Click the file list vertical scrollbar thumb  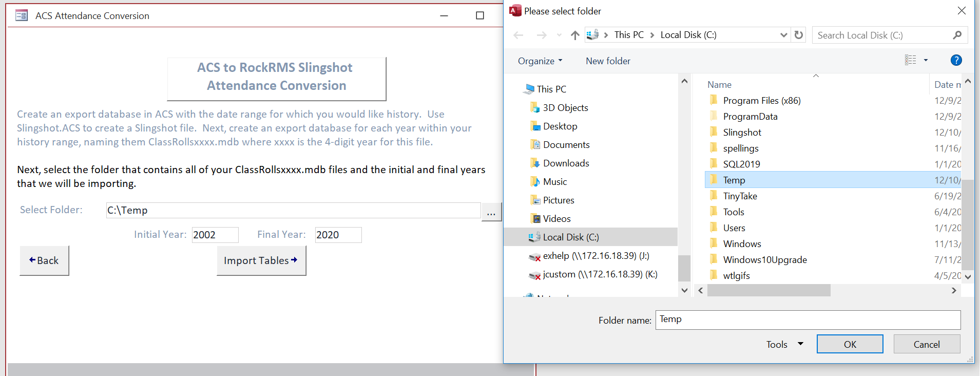[967, 224]
